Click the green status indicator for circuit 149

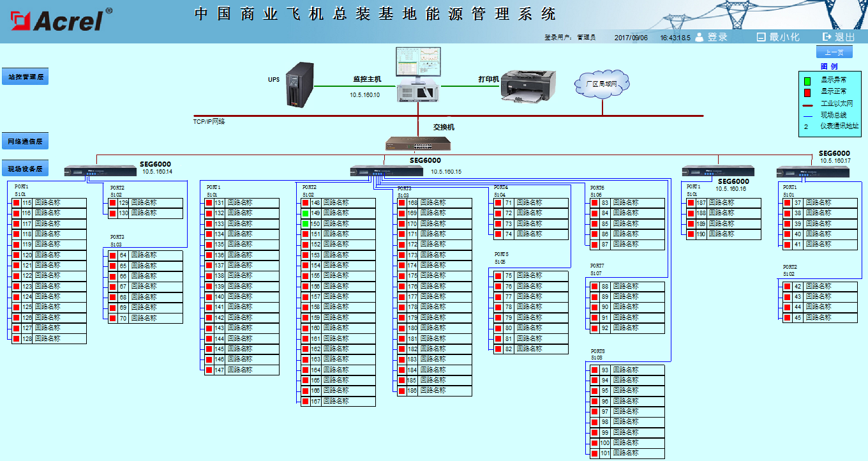pyautogui.click(x=304, y=213)
